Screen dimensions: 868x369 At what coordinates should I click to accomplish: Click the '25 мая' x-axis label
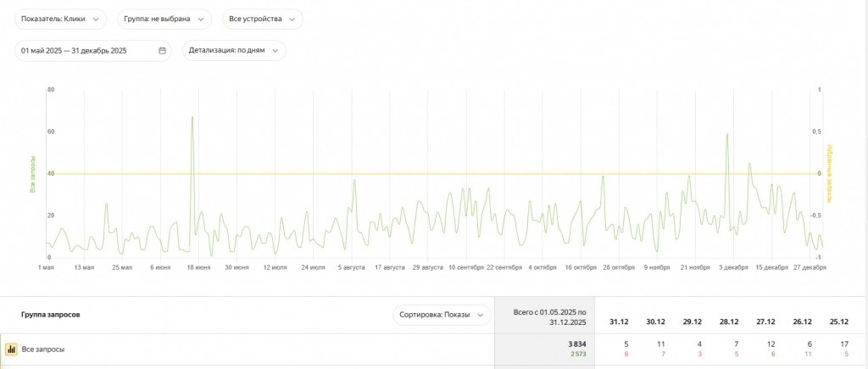pos(122,267)
